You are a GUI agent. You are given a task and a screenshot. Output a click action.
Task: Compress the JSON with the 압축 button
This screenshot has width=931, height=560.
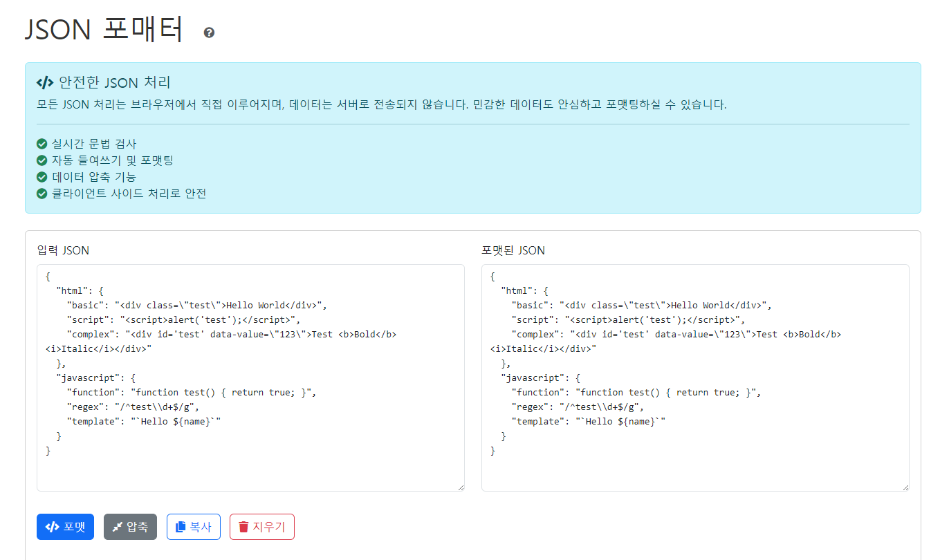point(130,527)
